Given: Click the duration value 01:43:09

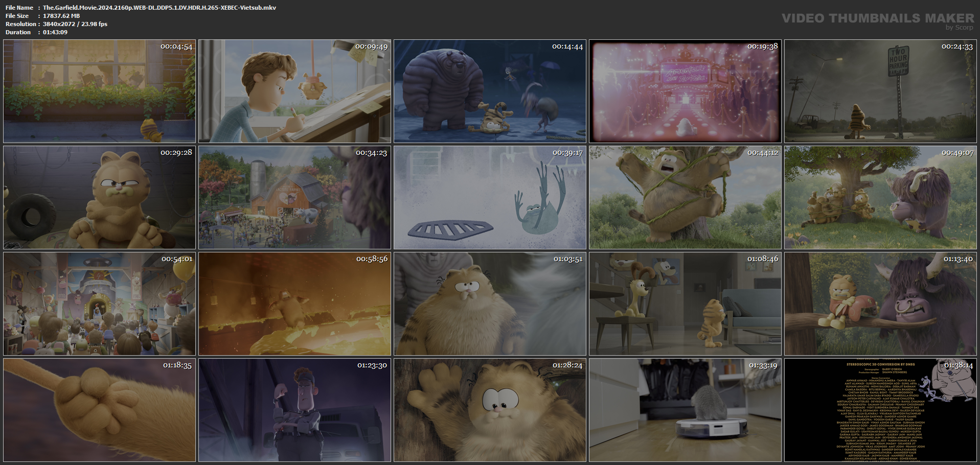Looking at the screenshot, I should 55,32.
